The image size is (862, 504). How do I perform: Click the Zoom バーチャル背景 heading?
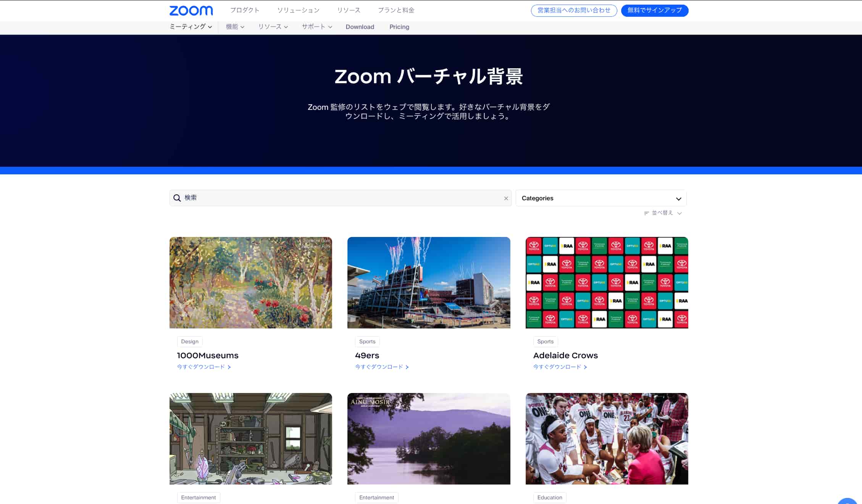(x=429, y=76)
